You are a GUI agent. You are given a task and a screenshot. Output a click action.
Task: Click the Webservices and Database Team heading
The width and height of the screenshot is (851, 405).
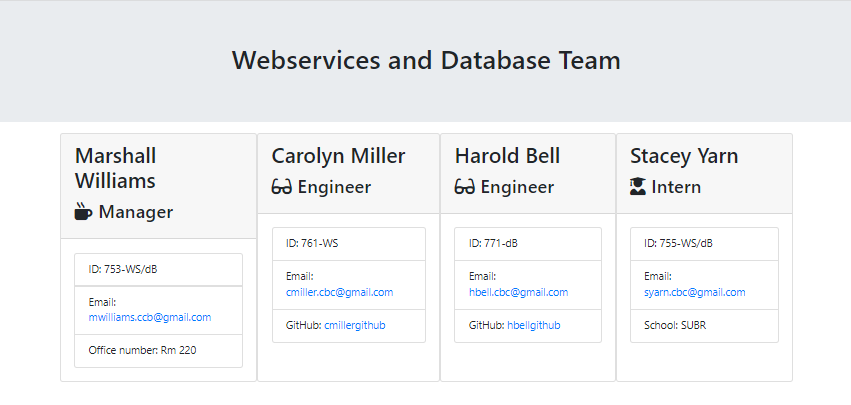[426, 60]
